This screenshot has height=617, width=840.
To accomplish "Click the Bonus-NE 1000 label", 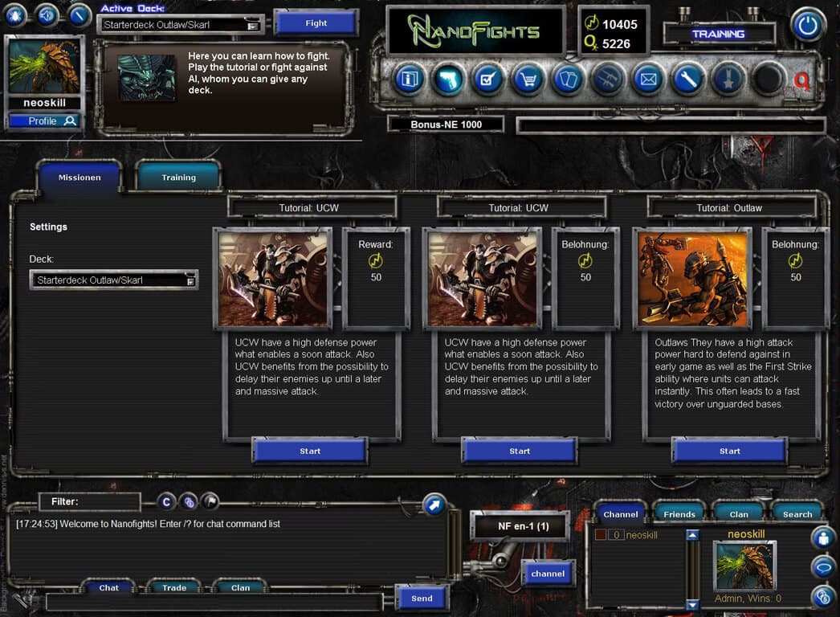I will (446, 125).
